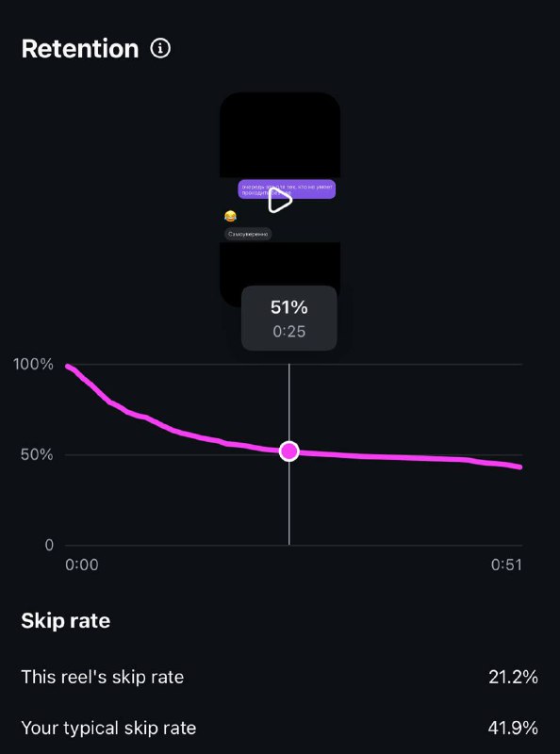Tap the laughing emoji in the preview

point(230,217)
